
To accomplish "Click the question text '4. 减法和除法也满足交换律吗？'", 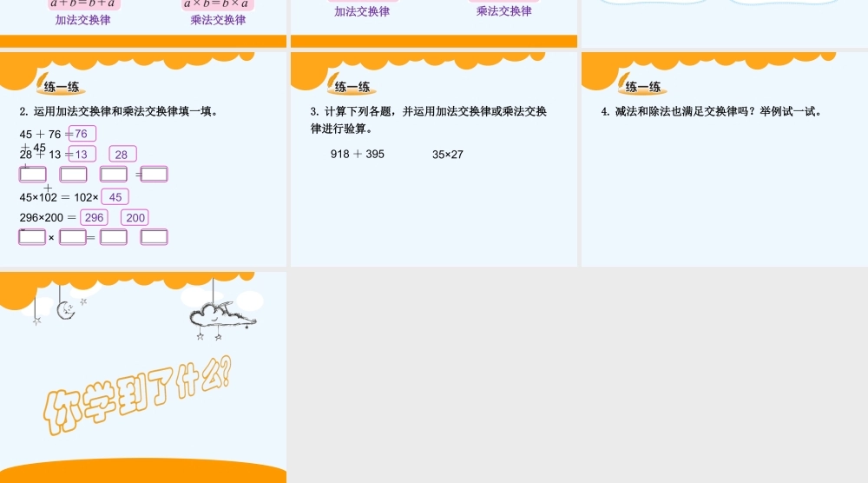I will tap(680, 111).
